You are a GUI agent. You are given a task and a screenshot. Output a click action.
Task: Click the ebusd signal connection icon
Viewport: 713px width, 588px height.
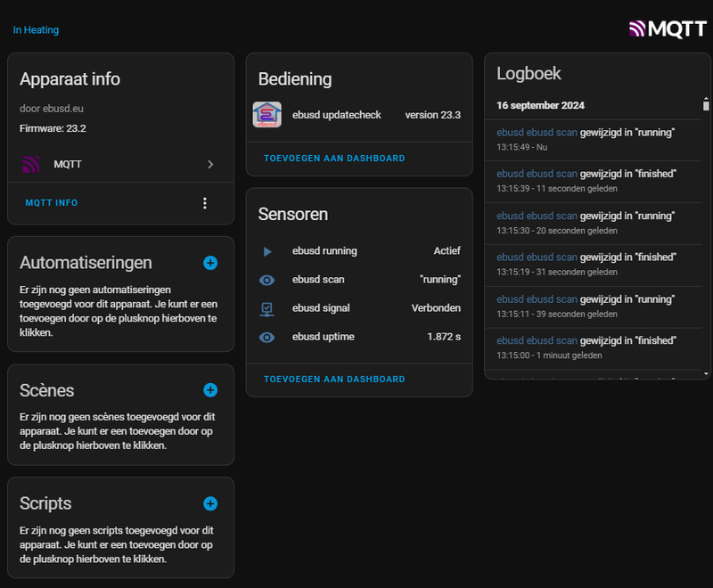pyautogui.click(x=267, y=308)
